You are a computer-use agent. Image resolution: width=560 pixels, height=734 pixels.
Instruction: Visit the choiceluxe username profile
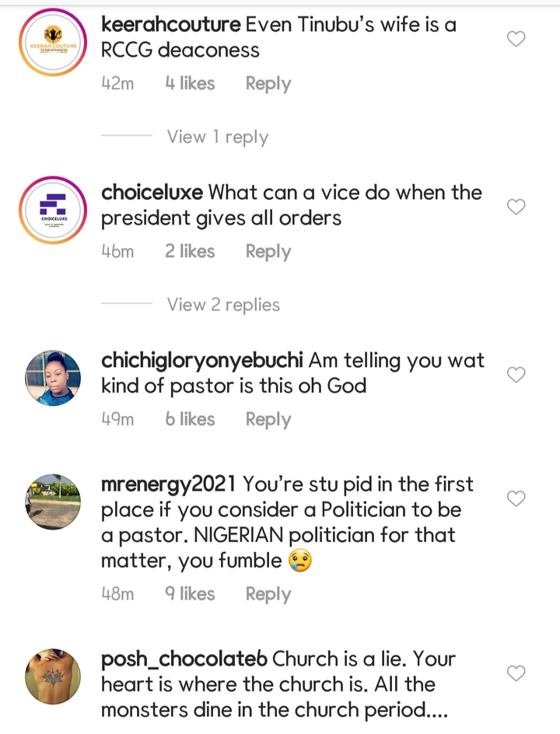[152, 192]
